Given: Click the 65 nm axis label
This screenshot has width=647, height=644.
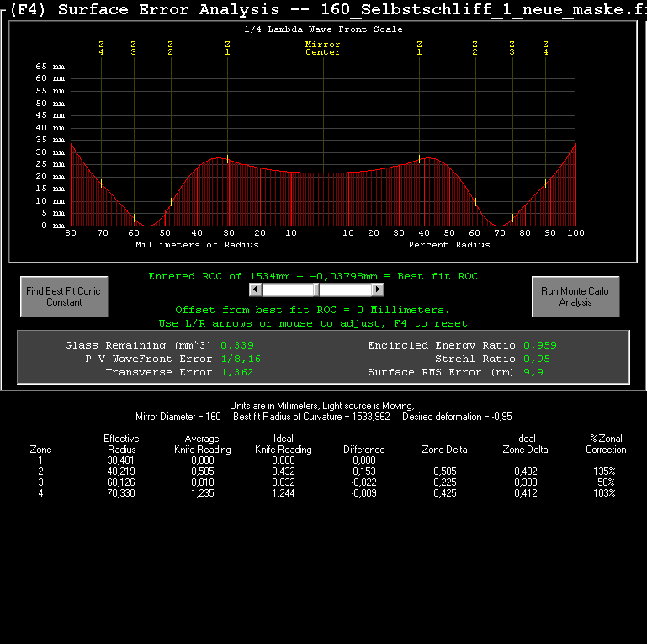Looking at the screenshot, I should 50,66.
